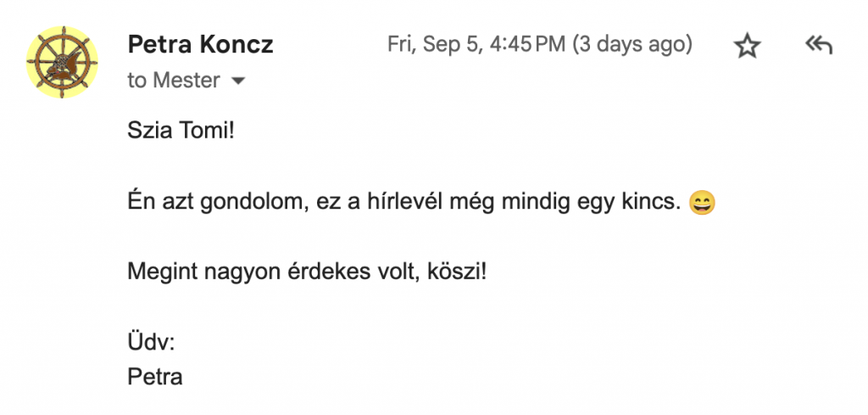Click the 'Üdv:' closing line
The image size is (868, 415).
(151, 342)
